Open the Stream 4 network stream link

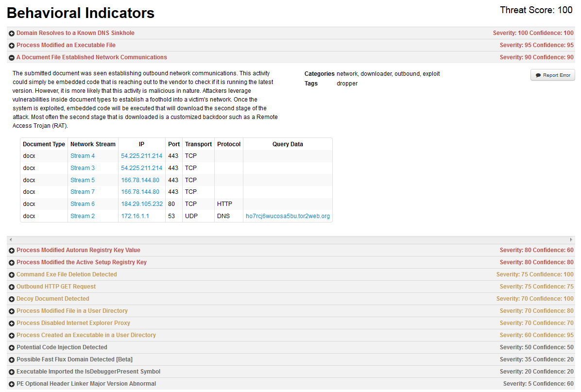point(83,156)
